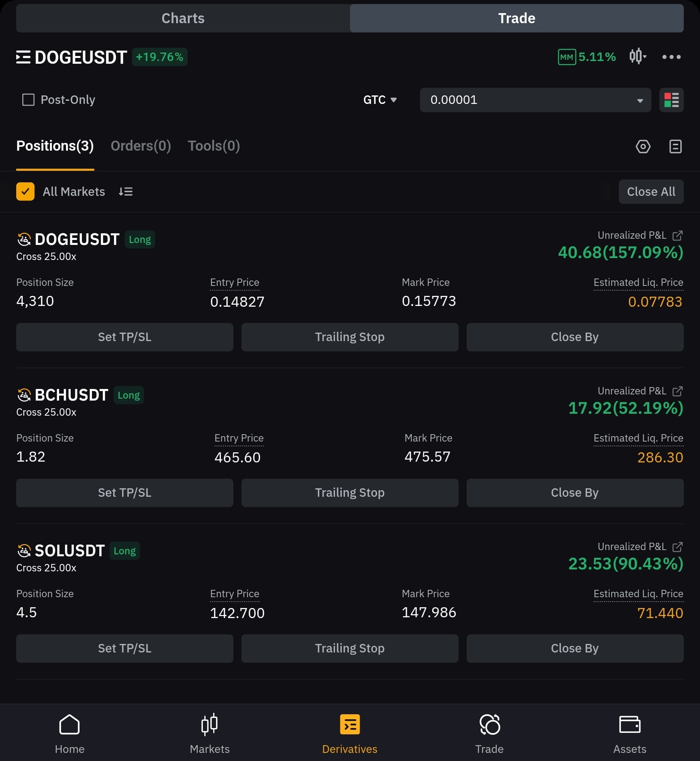700x761 pixels.
Task: Expand the GTC order type dropdown
Action: [380, 100]
